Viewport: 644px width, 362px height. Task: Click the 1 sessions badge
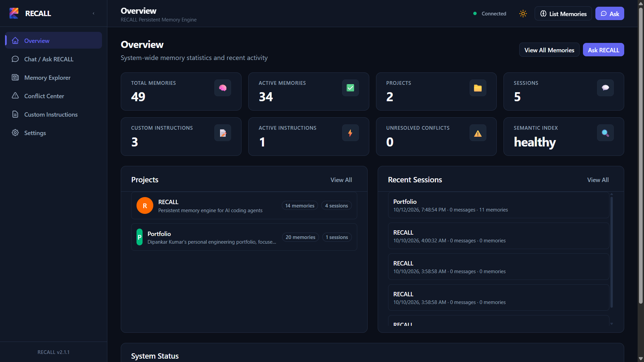[x=337, y=237]
